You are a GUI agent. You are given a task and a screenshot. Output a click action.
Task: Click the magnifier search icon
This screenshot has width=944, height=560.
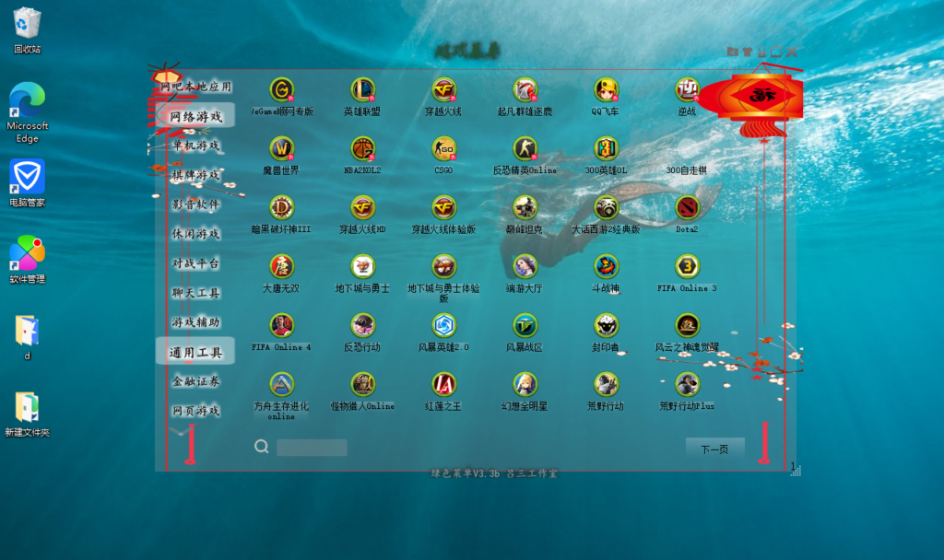(x=261, y=447)
